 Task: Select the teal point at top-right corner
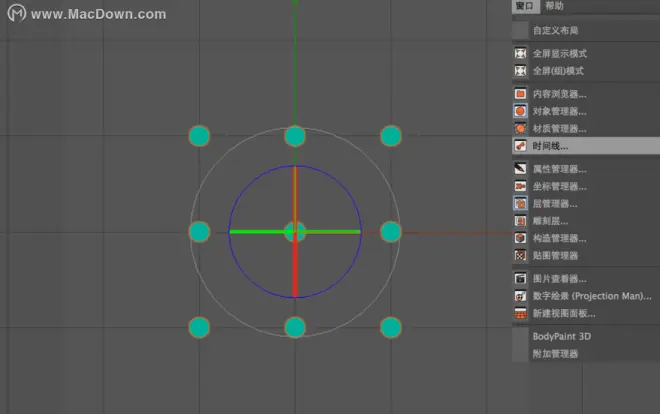[x=391, y=136]
